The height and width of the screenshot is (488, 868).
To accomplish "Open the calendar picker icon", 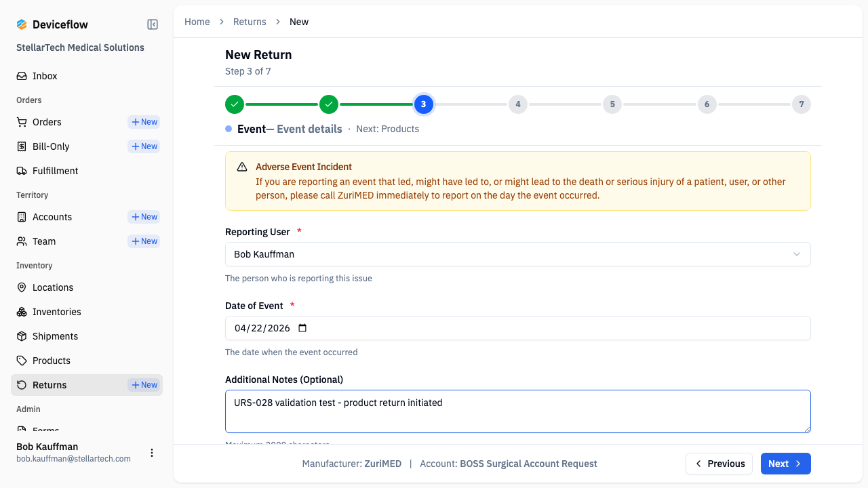I will pos(302,328).
